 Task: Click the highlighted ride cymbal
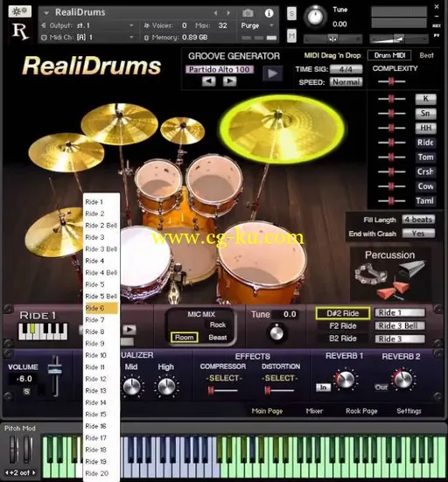point(282,129)
